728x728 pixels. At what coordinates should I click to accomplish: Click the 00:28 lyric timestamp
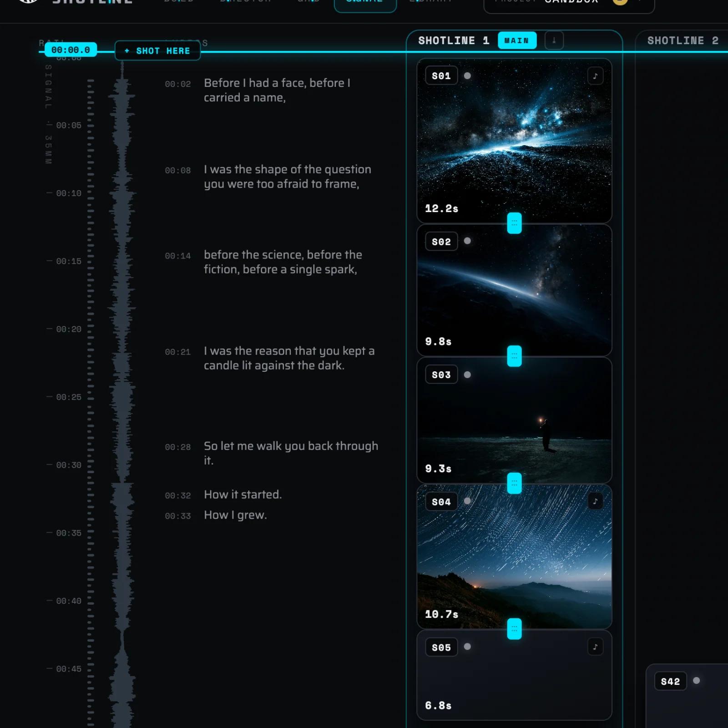[x=178, y=447]
